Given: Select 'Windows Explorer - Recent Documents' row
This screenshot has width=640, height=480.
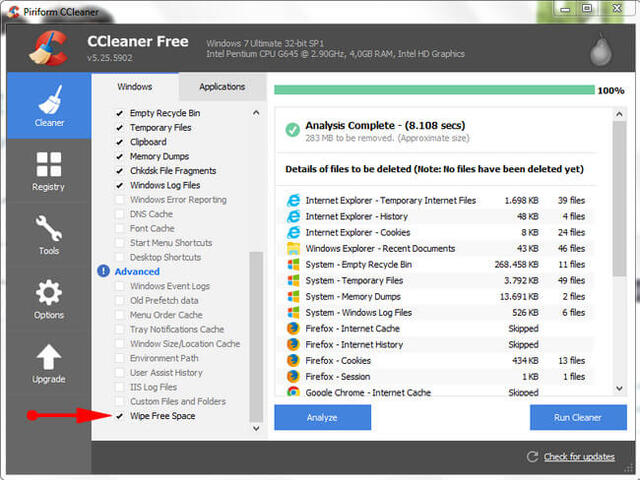Looking at the screenshot, I should click(436, 248).
